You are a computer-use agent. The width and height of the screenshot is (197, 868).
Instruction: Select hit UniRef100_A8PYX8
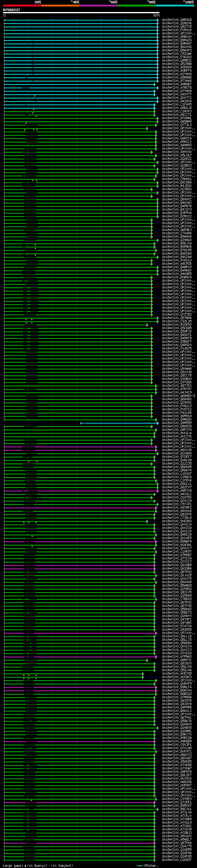[x=177, y=491]
